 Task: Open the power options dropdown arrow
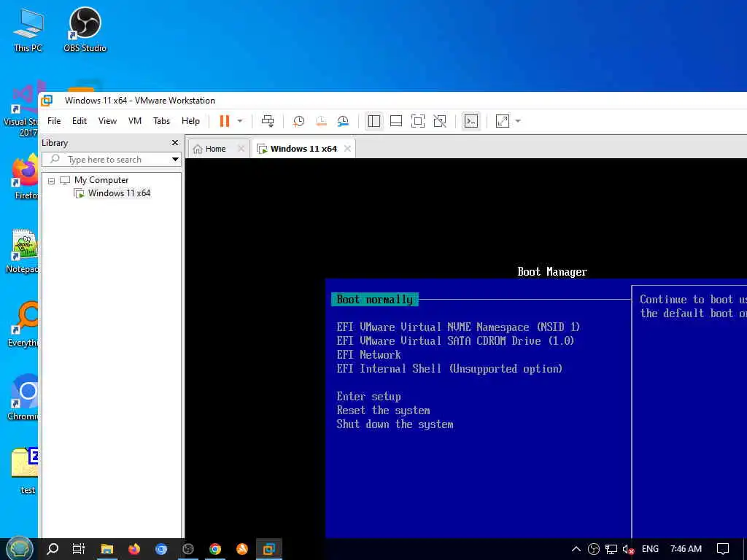point(240,121)
